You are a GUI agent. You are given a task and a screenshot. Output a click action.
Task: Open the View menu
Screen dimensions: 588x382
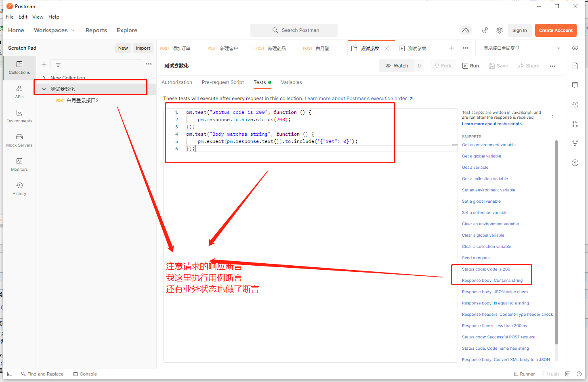[38, 17]
